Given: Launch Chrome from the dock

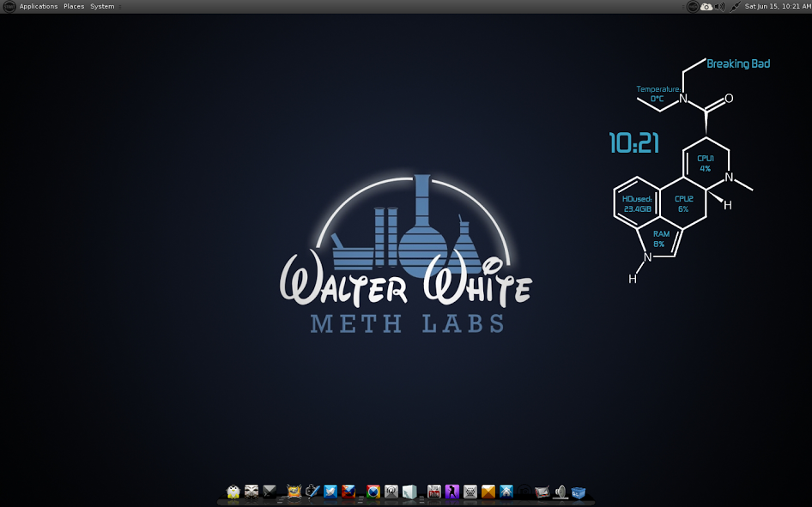Looking at the screenshot, I should (373, 491).
